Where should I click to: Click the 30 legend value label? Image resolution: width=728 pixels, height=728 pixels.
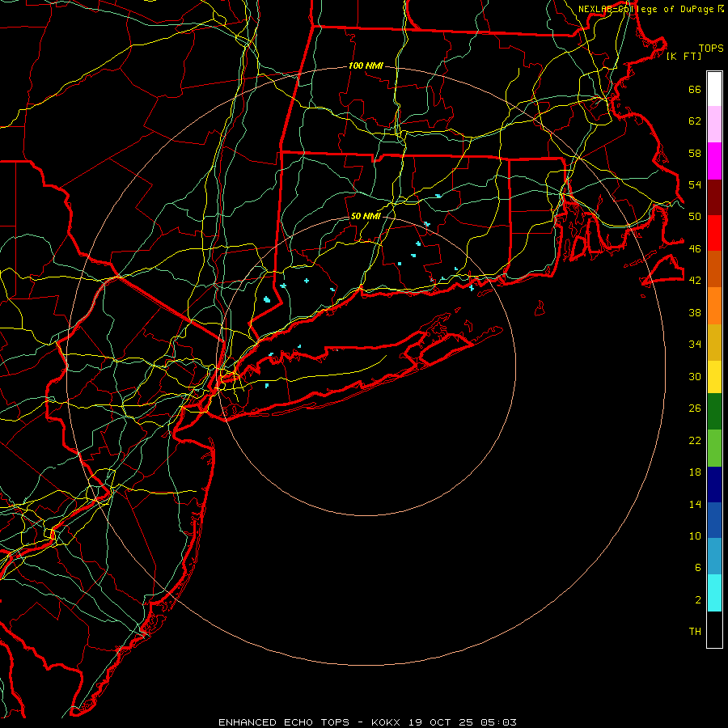[x=695, y=376]
